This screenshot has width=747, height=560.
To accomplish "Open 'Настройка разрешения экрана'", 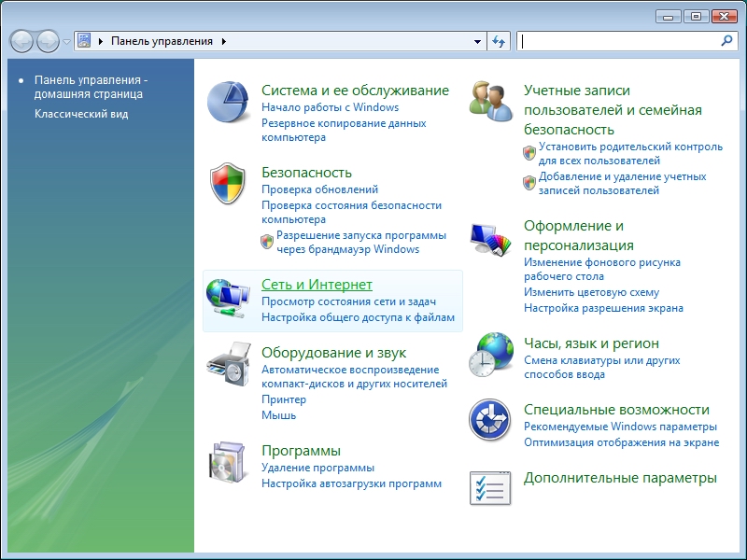I will [x=603, y=308].
